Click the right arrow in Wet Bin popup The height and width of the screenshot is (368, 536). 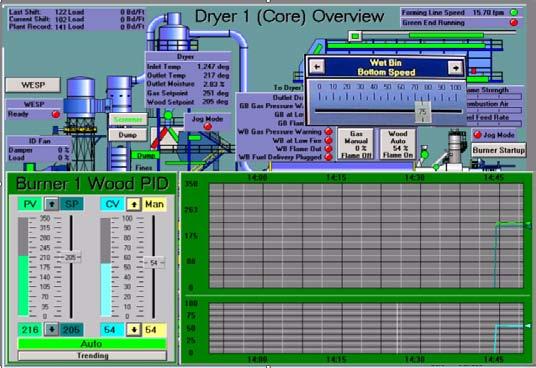pyautogui.click(x=455, y=68)
